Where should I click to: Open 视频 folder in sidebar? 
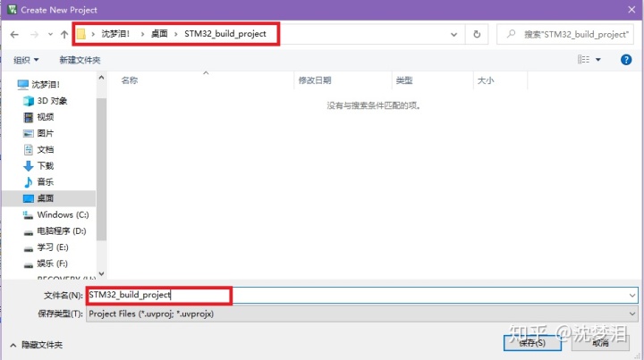coord(38,117)
